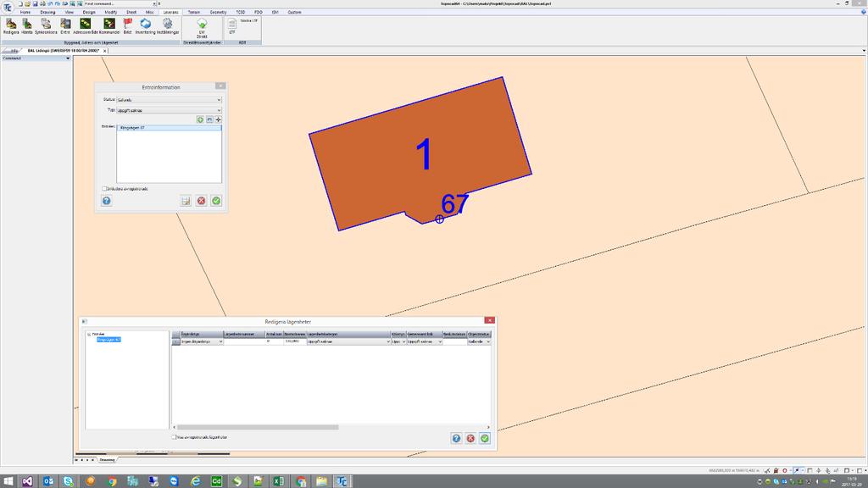Click the Lägenhetskategori column header
This screenshot has height=488, width=868.
coord(348,334)
